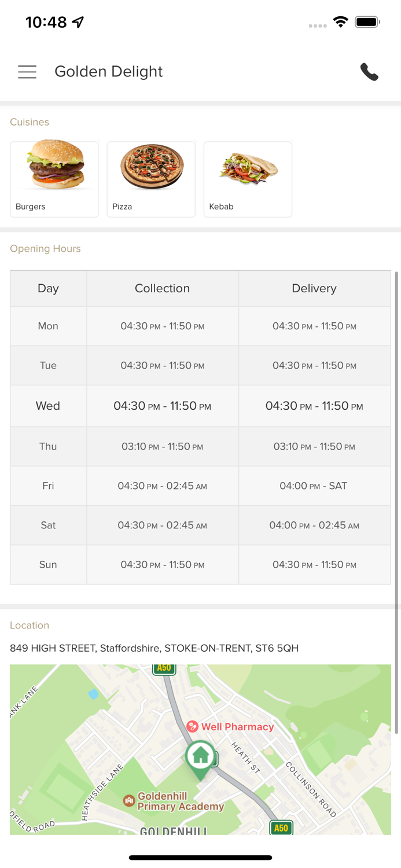Tap the Golden Delight title

click(109, 72)
